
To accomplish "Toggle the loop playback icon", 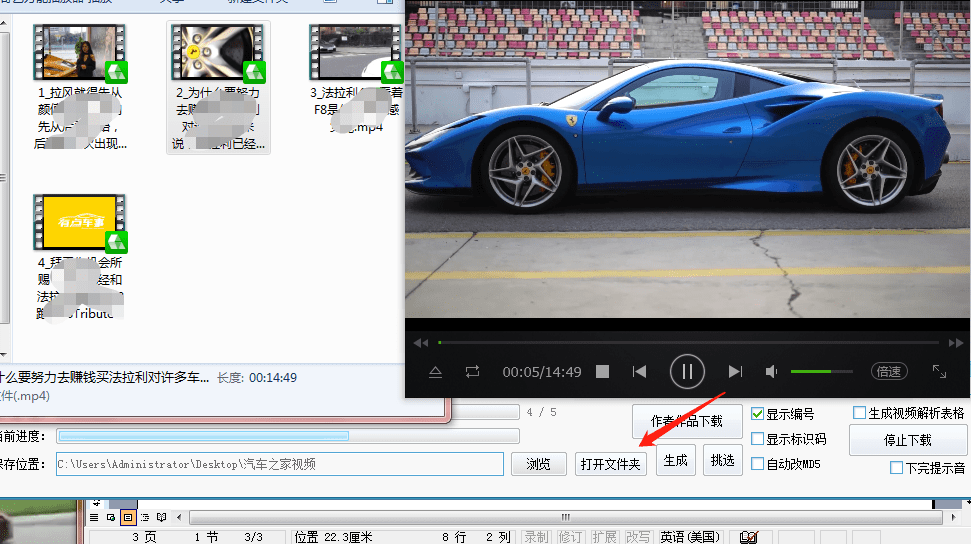I will 472,372.
